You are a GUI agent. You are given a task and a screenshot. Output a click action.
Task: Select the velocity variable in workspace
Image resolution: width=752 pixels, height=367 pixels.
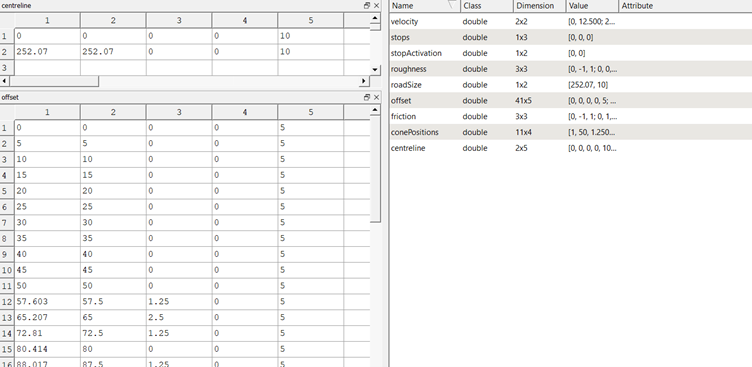point(571,22)
